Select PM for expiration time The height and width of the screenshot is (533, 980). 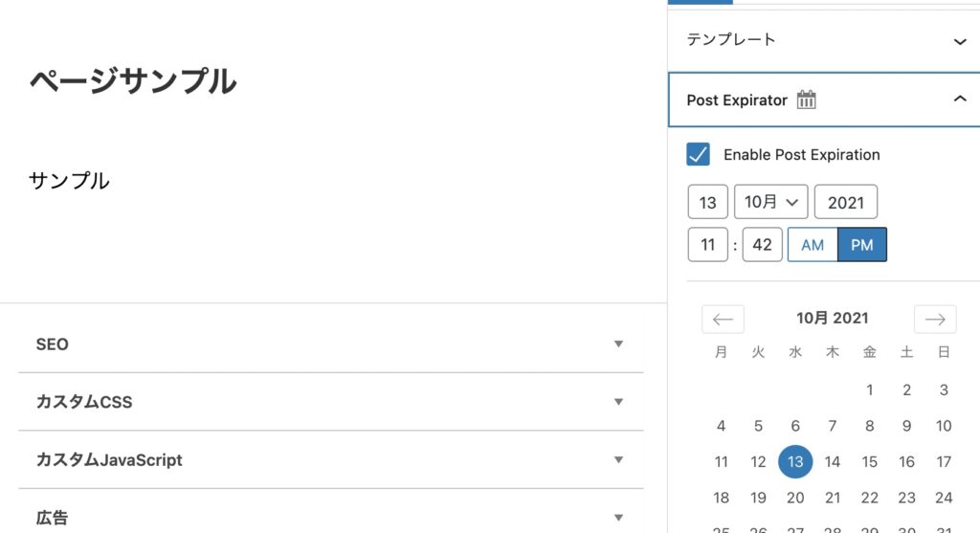point(861,245)
